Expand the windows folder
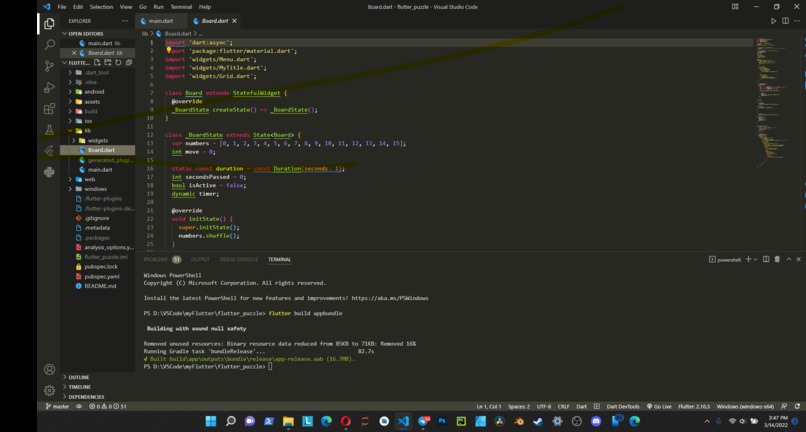This screenshot has width=806, height=432. click(70, 189)
